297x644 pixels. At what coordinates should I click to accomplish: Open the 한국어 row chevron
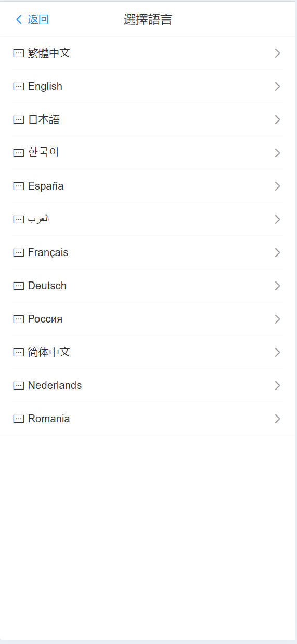point(278,153)
